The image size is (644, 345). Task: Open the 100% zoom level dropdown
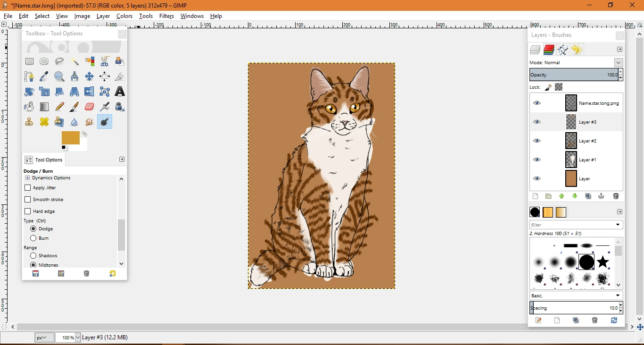click(x=78, y=338)
